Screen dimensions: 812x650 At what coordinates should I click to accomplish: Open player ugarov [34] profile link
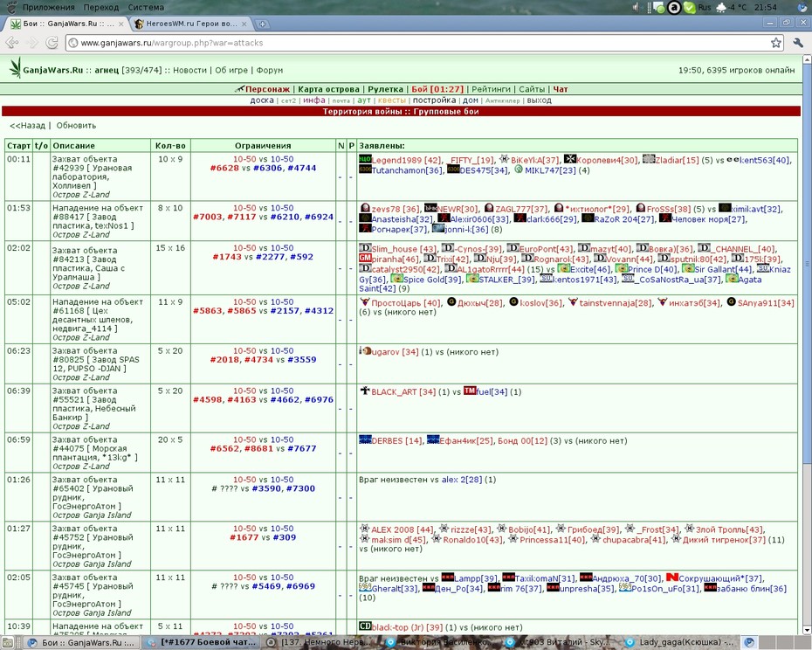pos(396,352)
